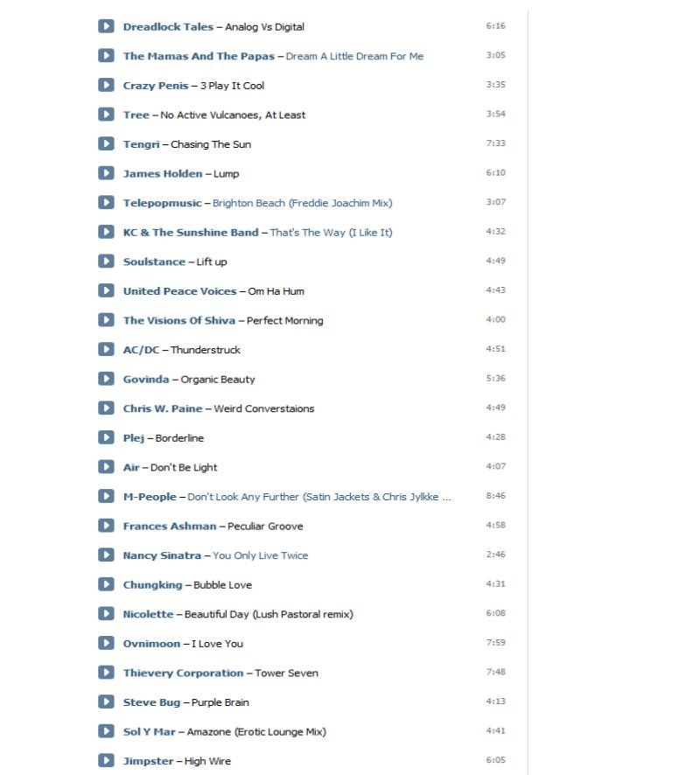Screen dimensions: 700x775
Task: Open artist Dreadlock Tales
Action: click(168, 27)
